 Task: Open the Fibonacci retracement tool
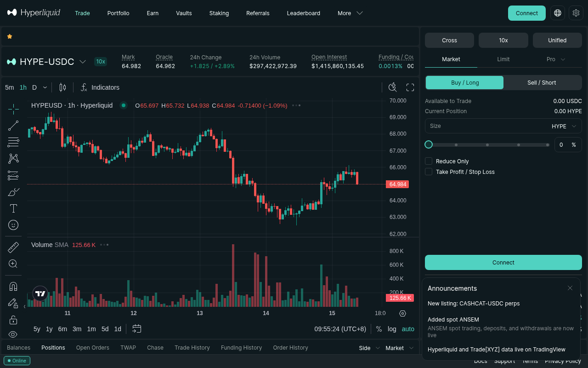click(x=13, y=142)
